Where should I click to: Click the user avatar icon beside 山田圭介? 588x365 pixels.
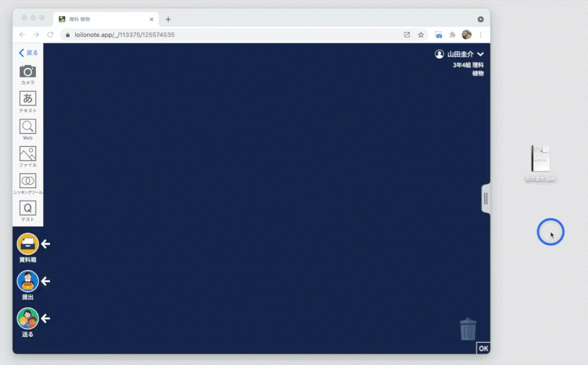[439, 54]
